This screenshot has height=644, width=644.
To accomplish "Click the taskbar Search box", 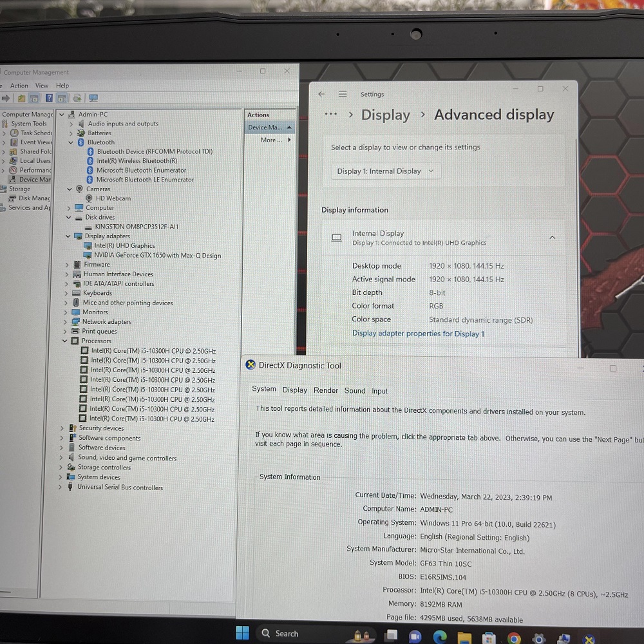I will pos(316,633).
